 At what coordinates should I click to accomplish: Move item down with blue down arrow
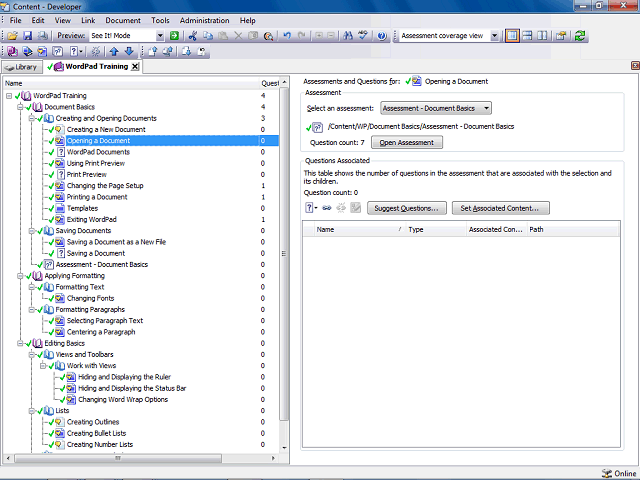point(129,51)
